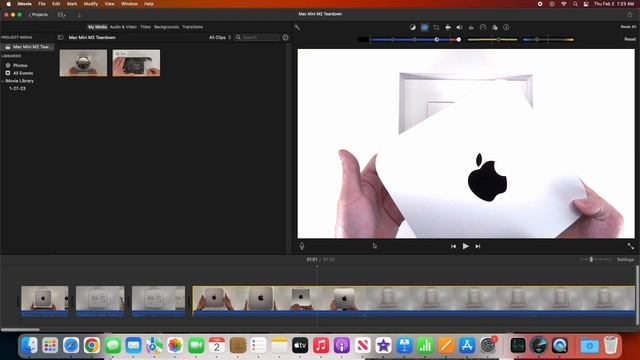The image size is (640, 360).
Task: Open the Backgrounds tab
Action: (167, 27)
